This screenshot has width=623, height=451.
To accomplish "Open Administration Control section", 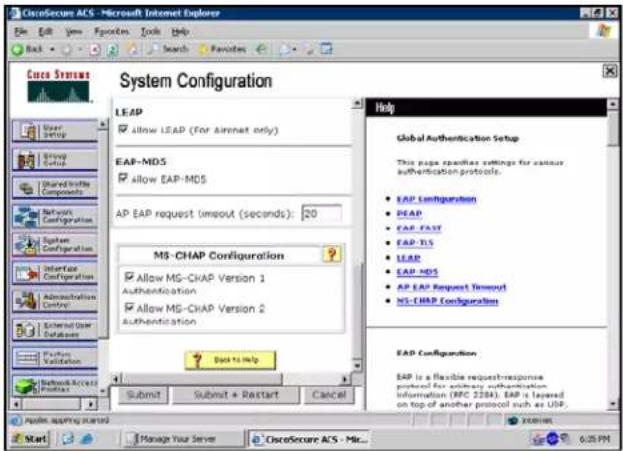I will pyautogui.click(x=55, y=301).
